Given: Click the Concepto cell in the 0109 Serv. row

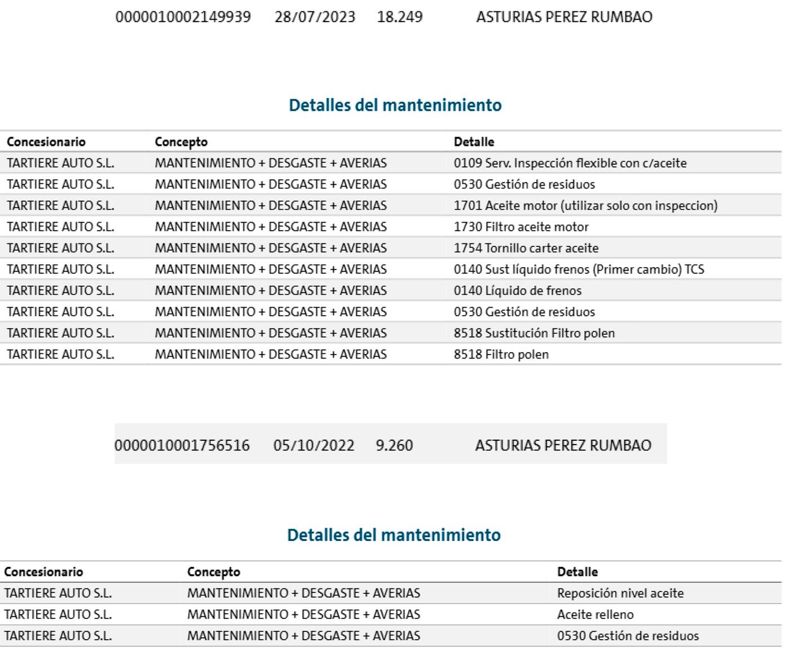Looking at the screenshot, I should tap(271, 163).
